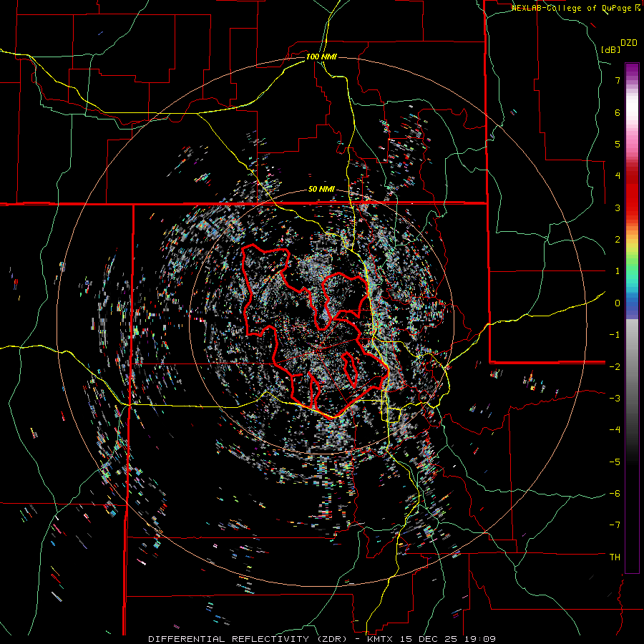Select the 4 dB scale label
The image size is (644, 644).
(618, 176)
